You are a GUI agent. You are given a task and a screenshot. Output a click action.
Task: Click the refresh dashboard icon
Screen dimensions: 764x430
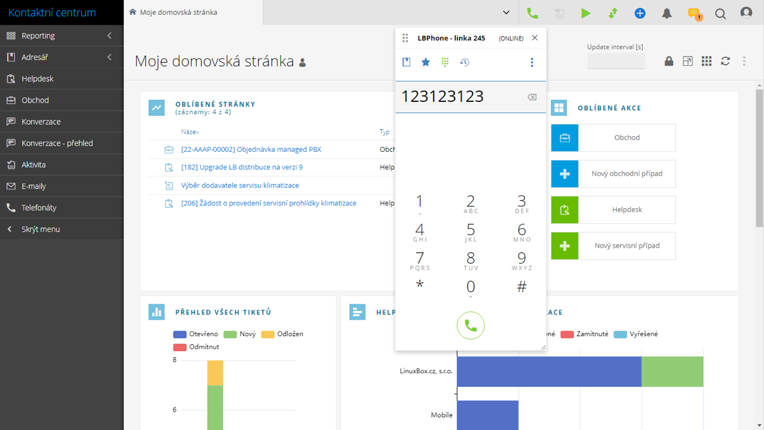click(725, 61)
